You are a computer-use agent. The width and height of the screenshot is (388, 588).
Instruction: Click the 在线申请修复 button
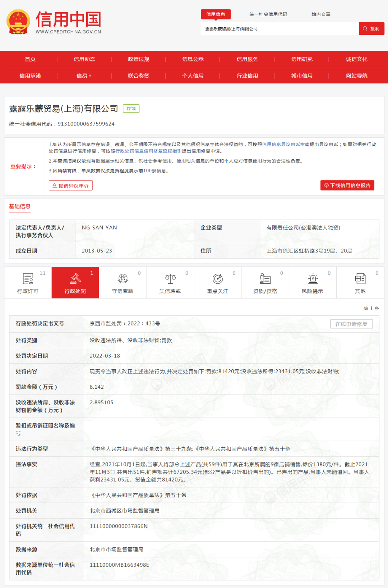(351, 324)
